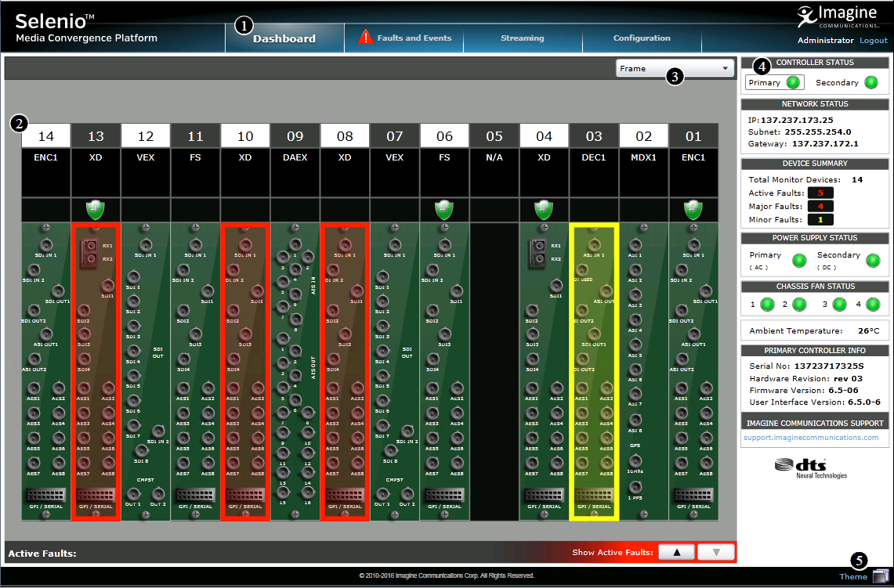
Task: Click the GPI / SERIAL connector on slot 10
Action: coord(245,495)
